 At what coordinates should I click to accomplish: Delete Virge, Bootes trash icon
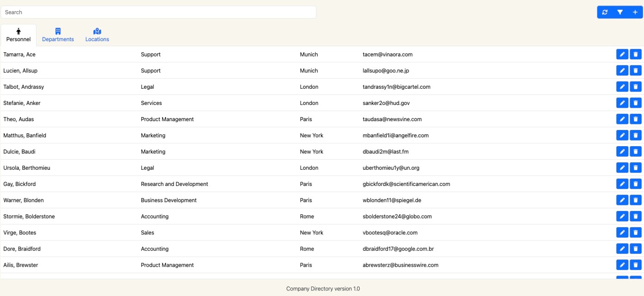click(636, 233)
